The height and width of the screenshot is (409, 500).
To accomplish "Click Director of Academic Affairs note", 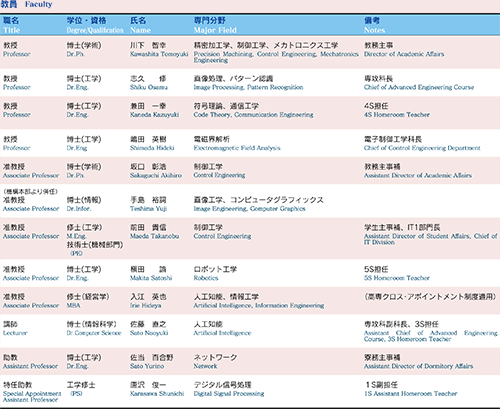I will click(x=404, y=54).
